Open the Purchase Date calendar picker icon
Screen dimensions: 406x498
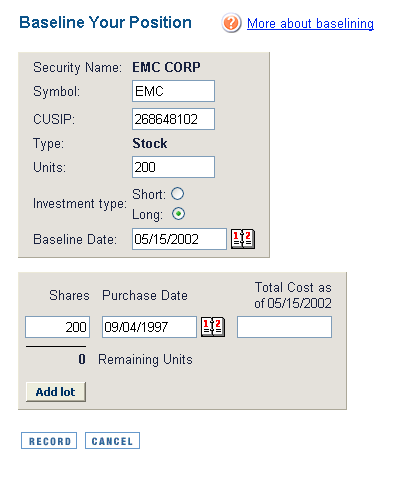point(213,327)
